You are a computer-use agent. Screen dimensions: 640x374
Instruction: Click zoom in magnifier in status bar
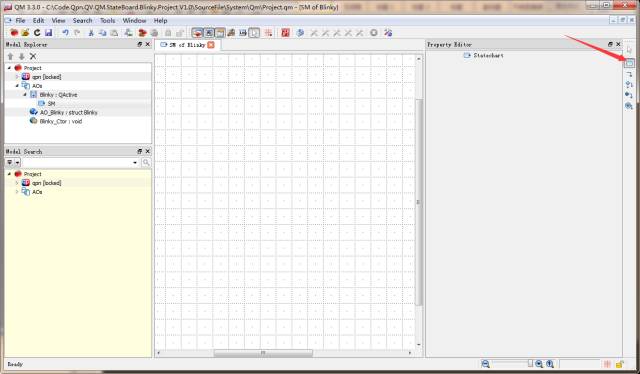pyautogui.click(x=539, y=364)
